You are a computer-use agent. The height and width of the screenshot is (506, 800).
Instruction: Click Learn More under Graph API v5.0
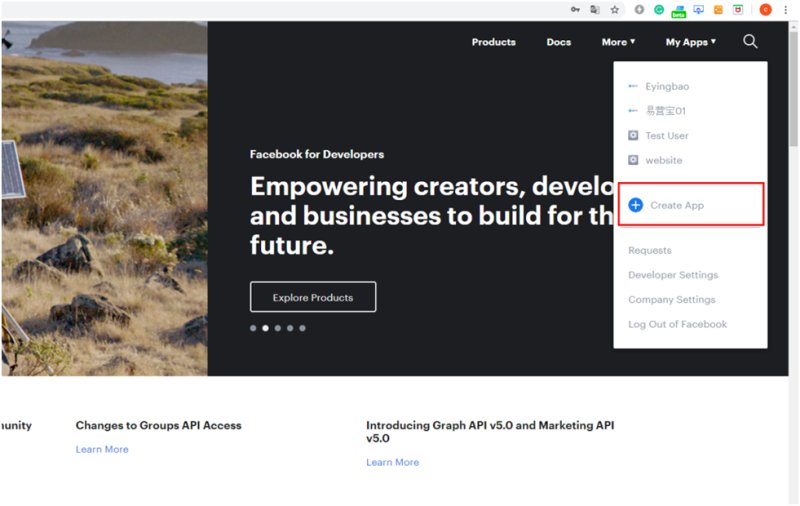coord(392,463)
